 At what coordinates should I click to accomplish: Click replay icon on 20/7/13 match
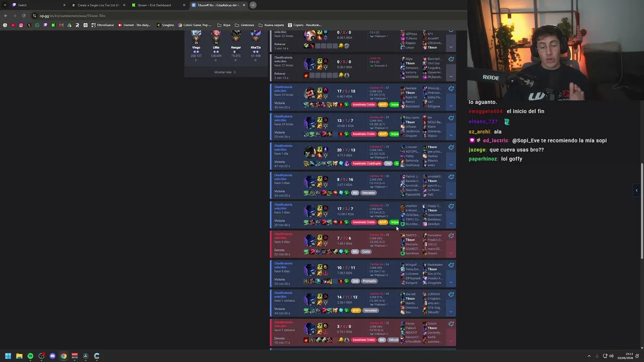(451, 147)
